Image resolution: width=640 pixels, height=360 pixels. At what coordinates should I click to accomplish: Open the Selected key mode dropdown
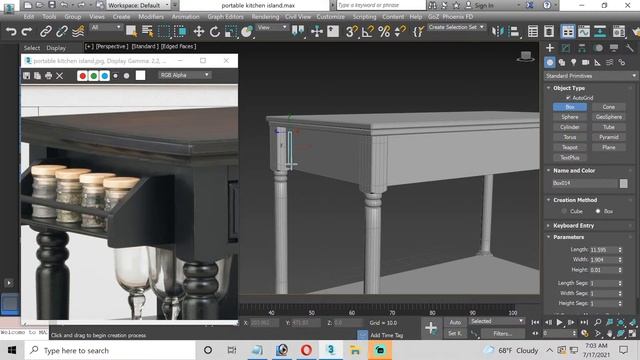(x=496, y=321)
